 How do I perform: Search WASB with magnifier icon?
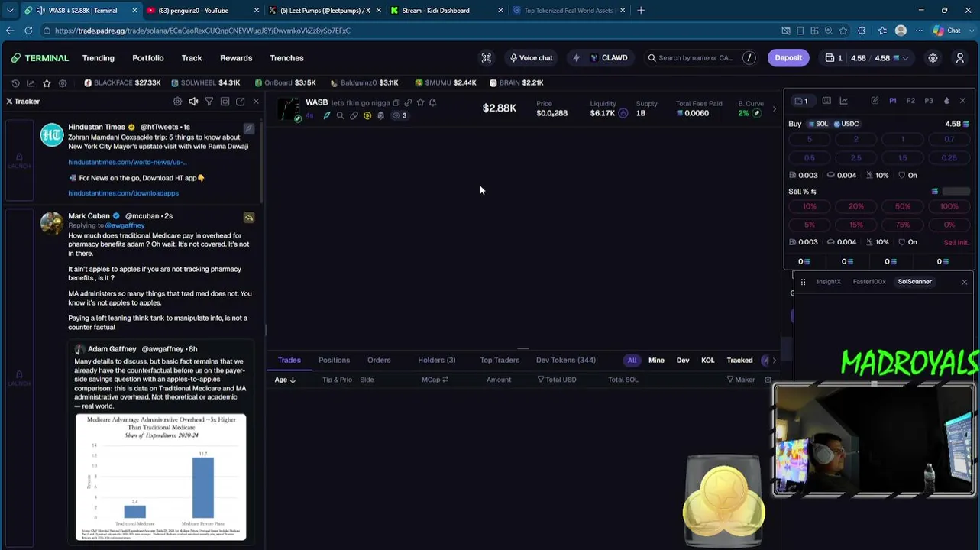coord(340,116)
